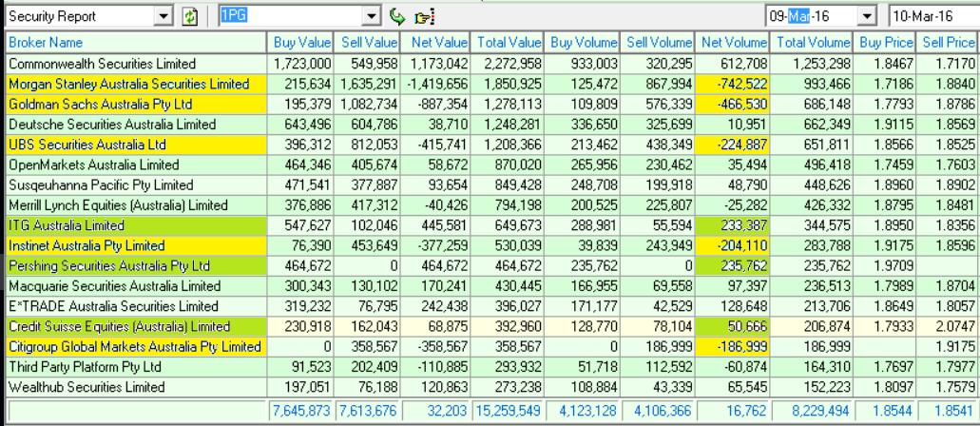Sort by Sell Volume column header

pos(658,43)
